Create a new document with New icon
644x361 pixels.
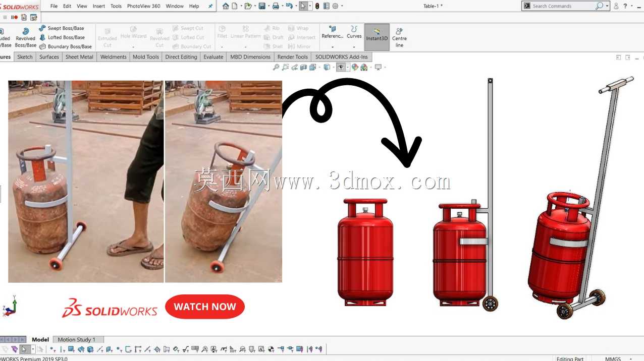coord(234,6)
